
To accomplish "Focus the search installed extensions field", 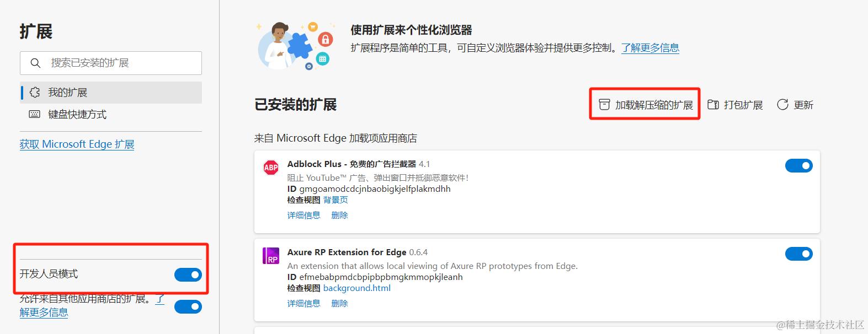I will tap(111, 63).
